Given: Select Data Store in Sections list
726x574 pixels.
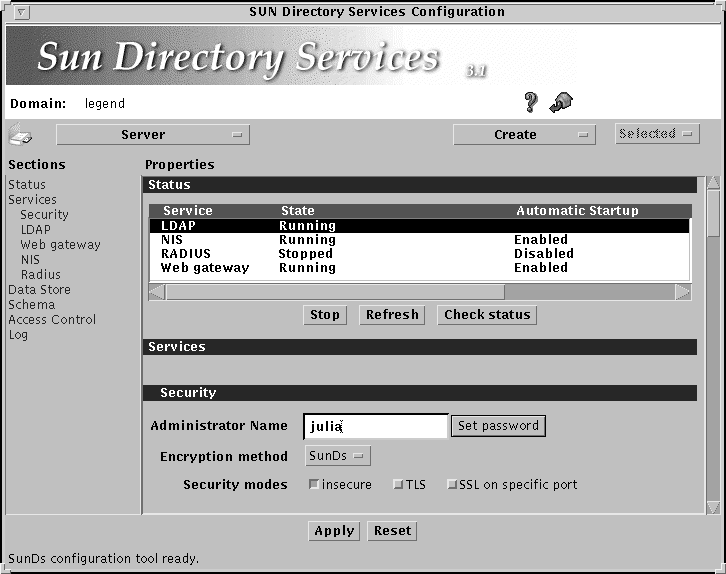Looking at the screenshot, I should tap(39, 290).
